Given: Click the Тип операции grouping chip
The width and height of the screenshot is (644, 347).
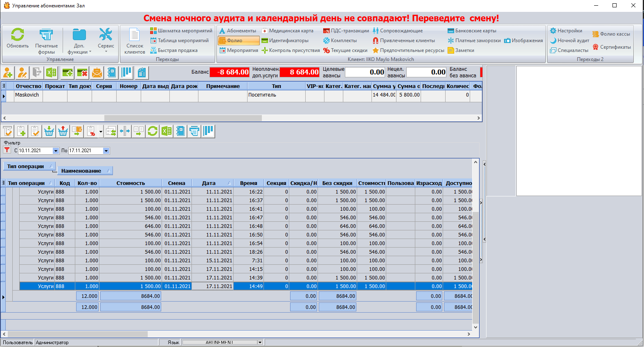Looking at the screenshot, I should point(29,166).
